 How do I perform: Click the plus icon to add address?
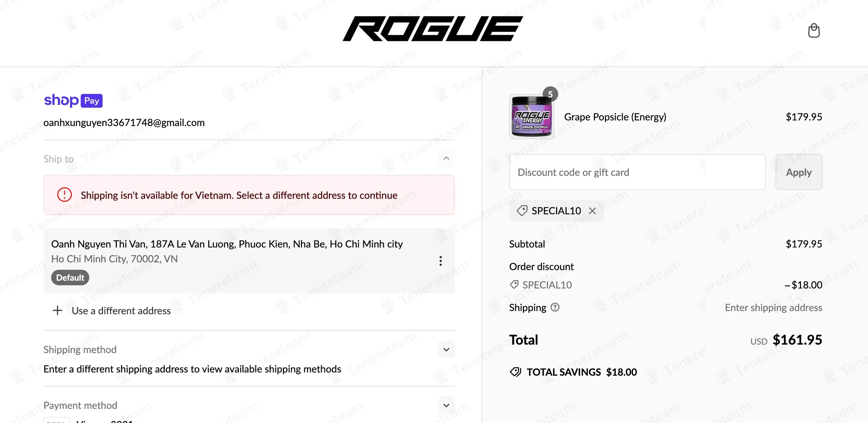[x=58, y=311]
